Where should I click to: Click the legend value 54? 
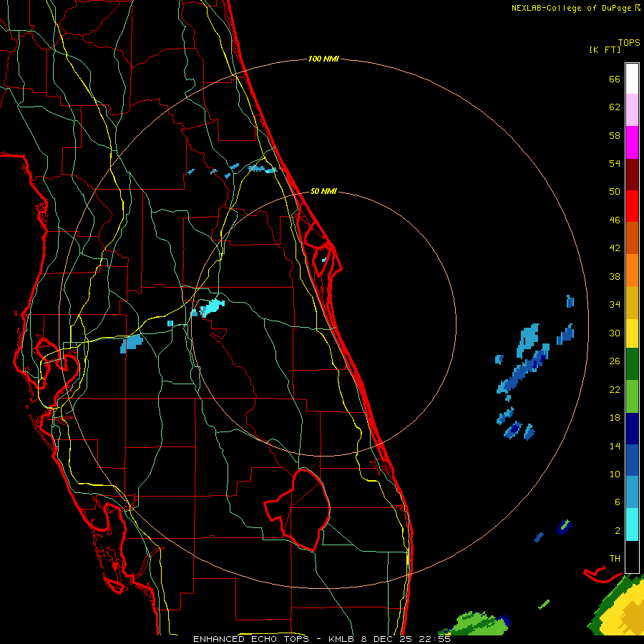(x=615, y=163)
